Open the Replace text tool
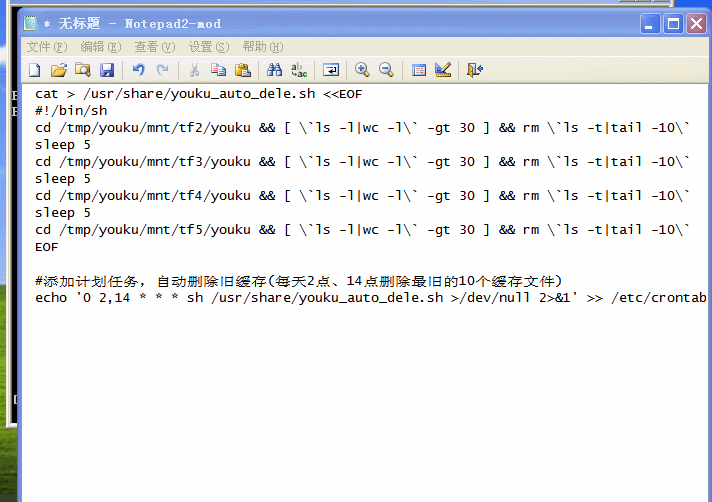The height and width of the screenshot is (502, 712). [298, 70]
